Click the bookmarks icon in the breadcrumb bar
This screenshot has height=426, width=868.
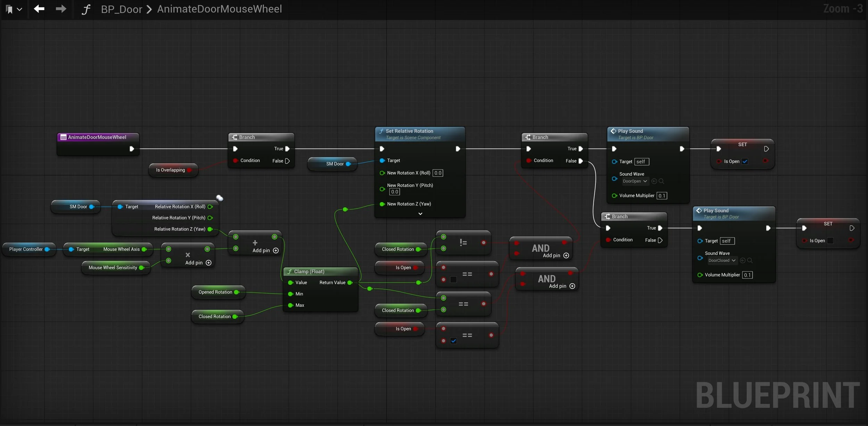(x=10, y=9)
